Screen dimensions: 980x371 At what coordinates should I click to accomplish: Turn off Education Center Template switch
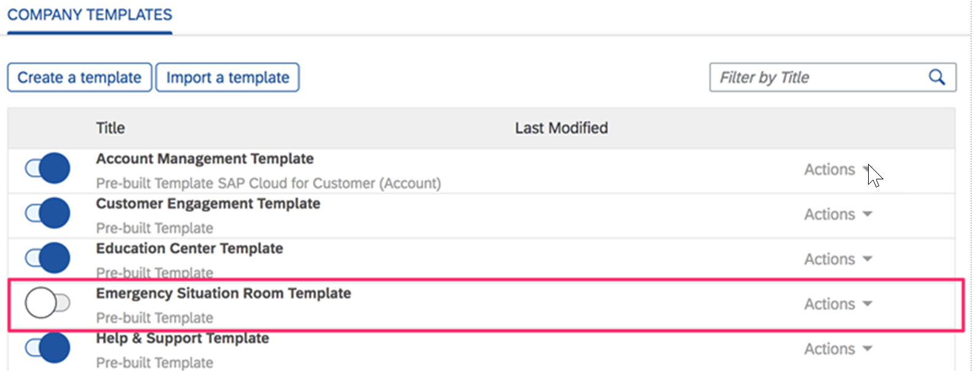[x=47, y=258]
